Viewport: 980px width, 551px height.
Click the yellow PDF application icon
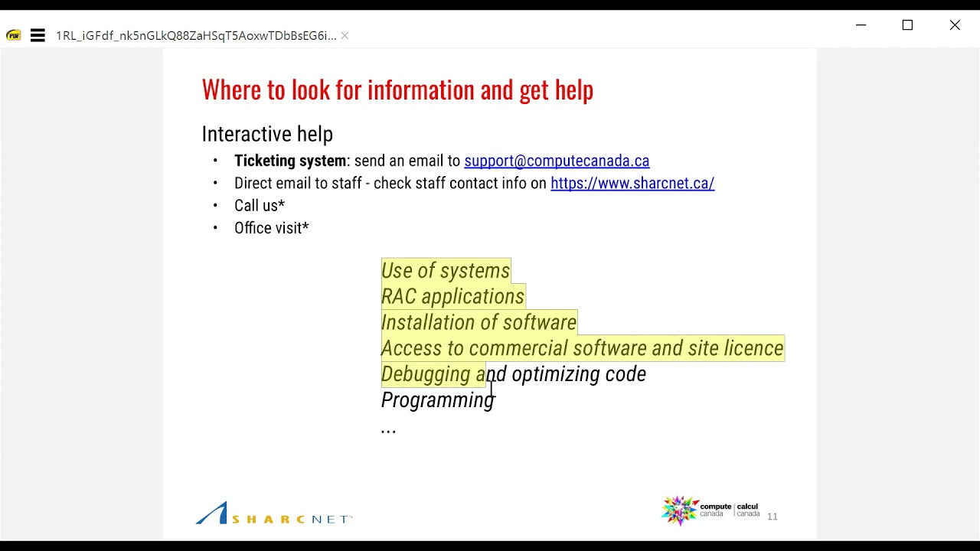13,35
